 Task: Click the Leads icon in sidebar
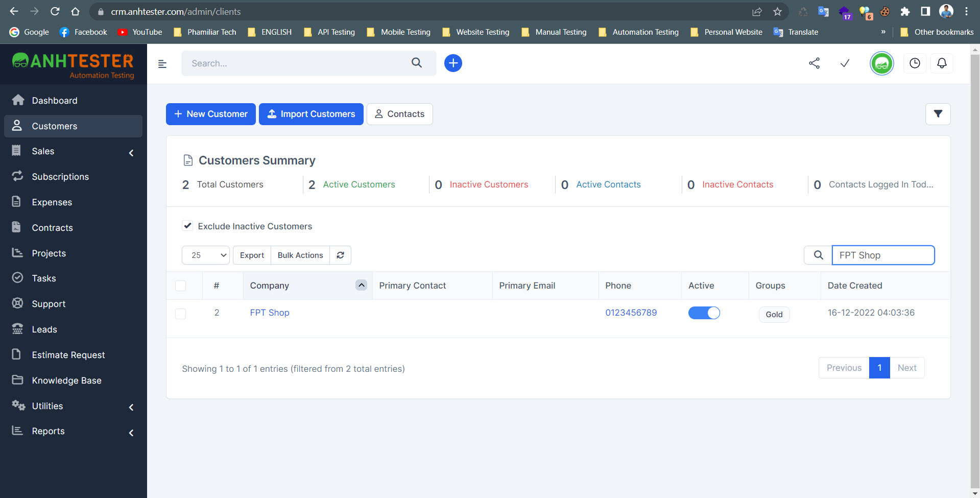(17, 329)
